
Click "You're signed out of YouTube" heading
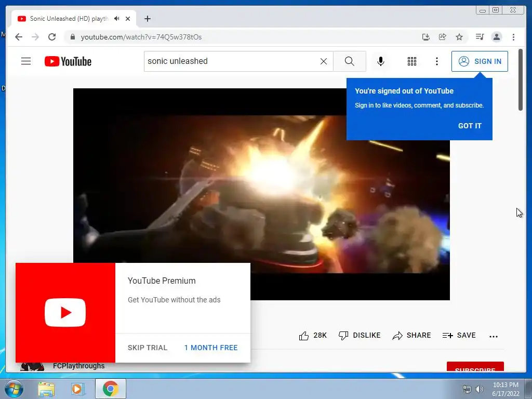pos(404,91)
